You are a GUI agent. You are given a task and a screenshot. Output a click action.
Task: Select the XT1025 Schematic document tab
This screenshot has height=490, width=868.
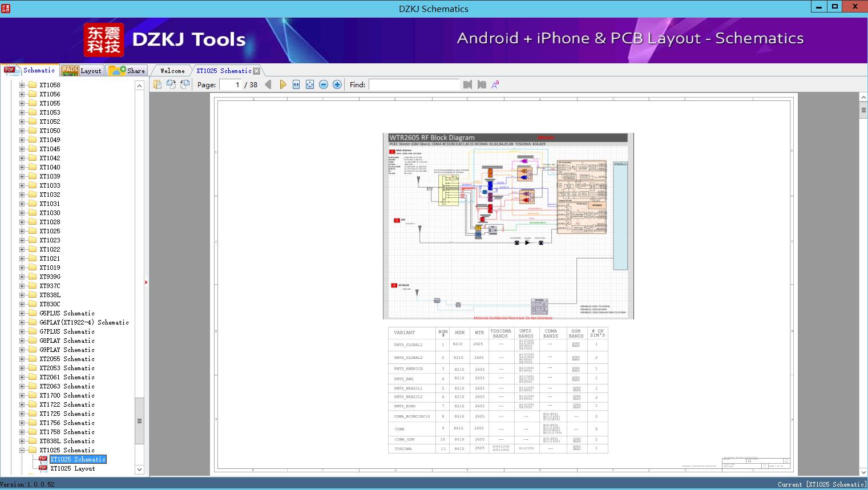pyautogui.click(x=224, y=71)
